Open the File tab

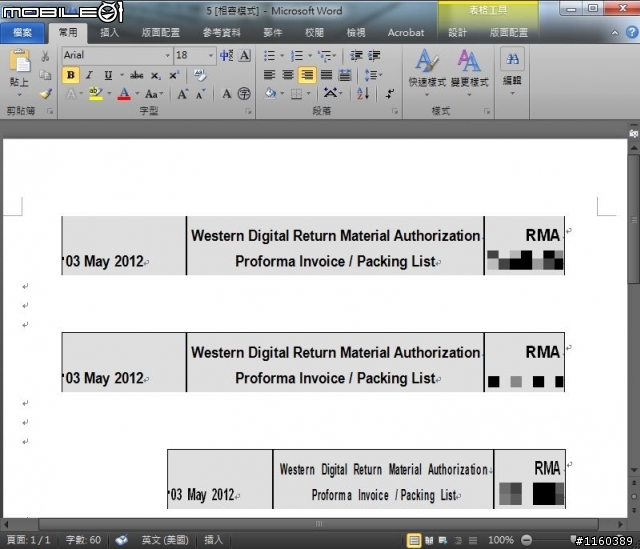pyautogui.click(x=22, y=33)
